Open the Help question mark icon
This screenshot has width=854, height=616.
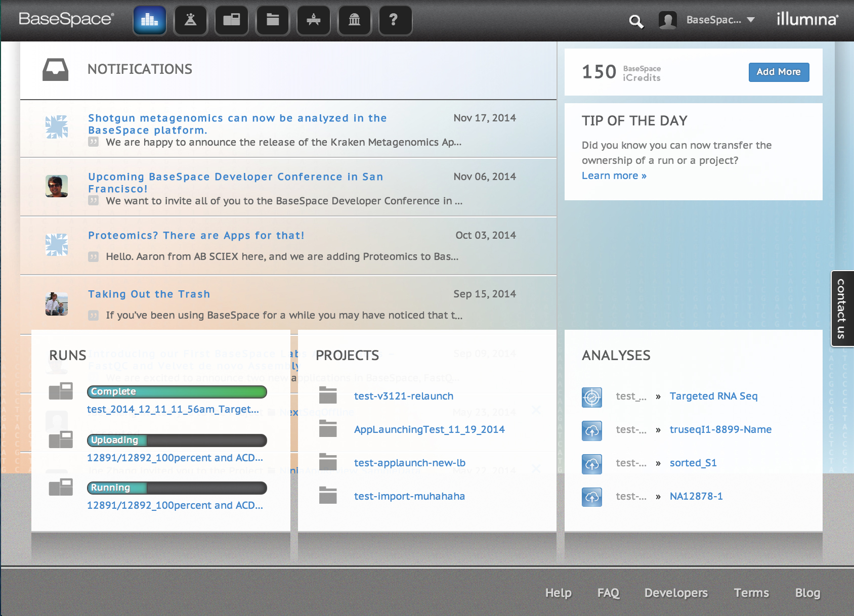pyautogui.click(x=396, y=20)
